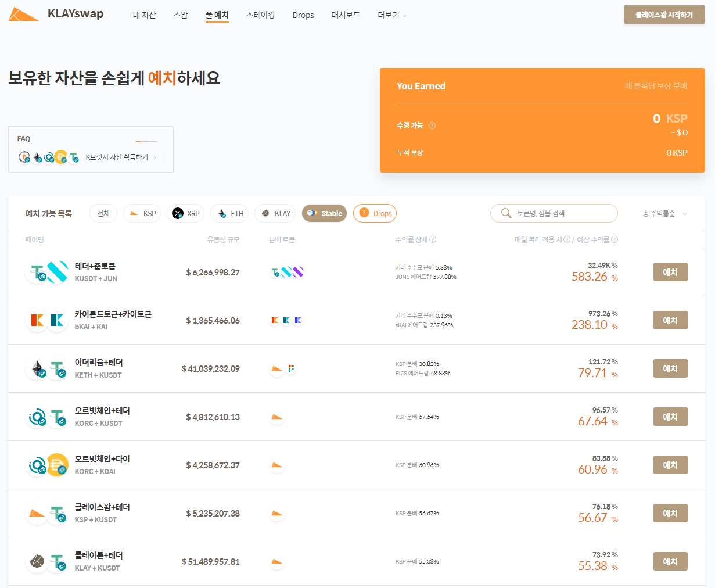This screenshot has width=715, height=588.
Task: Click the JUN token icon in the 테더+준토큰 pair
Action: (x=58, y=272)
